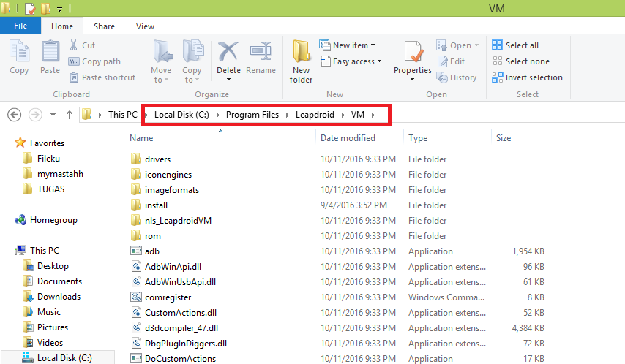Click the Paste shortcut icon
The width and height of the screenshot is (625, 364).
(x=74, y=77)
